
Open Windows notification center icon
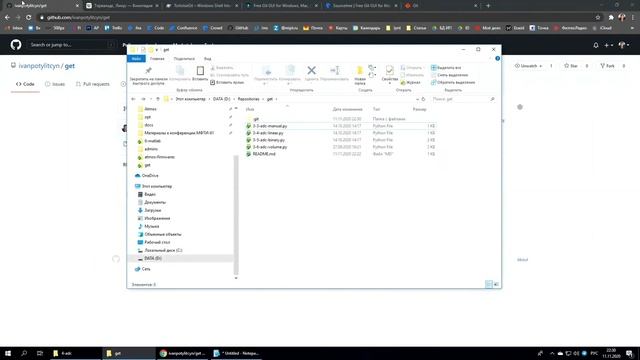(630, 353)
